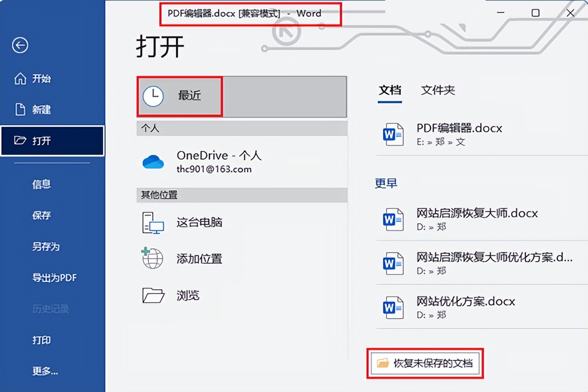588x392 pixels.
Task: Select the 这台电脑 computer icon
Action: point(153,222)
